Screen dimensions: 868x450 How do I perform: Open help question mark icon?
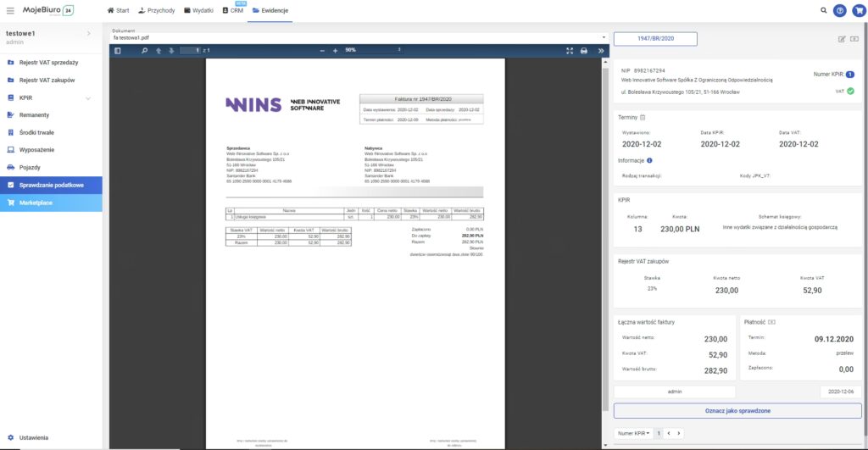click(839, 11)
